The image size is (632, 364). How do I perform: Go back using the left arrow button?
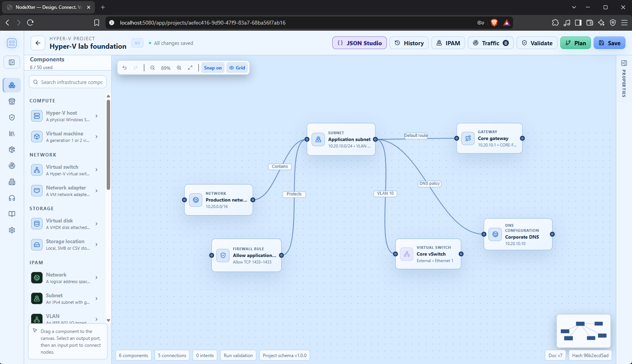click(x=38, y=43)
